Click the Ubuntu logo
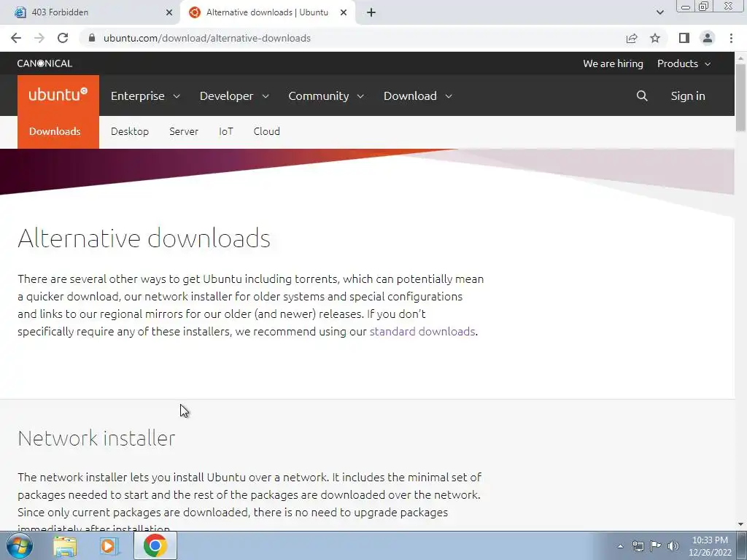 [58, 95]
